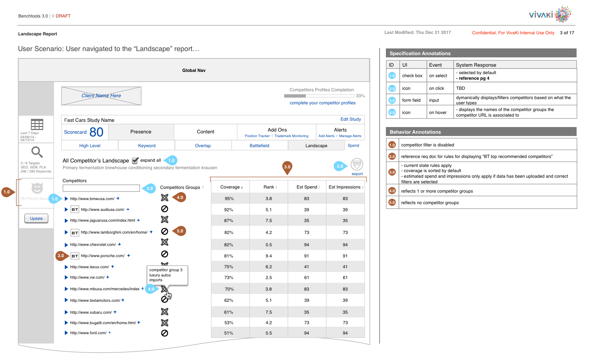The height and width of the screenshot is (364, 590).
Task: Click the competitor group icon for bmwusa.com
Action: coord(165,198)
